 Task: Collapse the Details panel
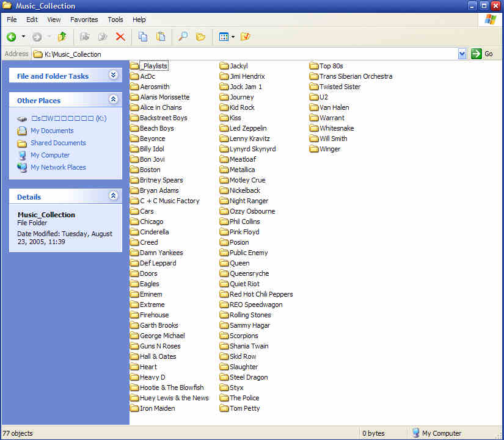pos(113,196)
